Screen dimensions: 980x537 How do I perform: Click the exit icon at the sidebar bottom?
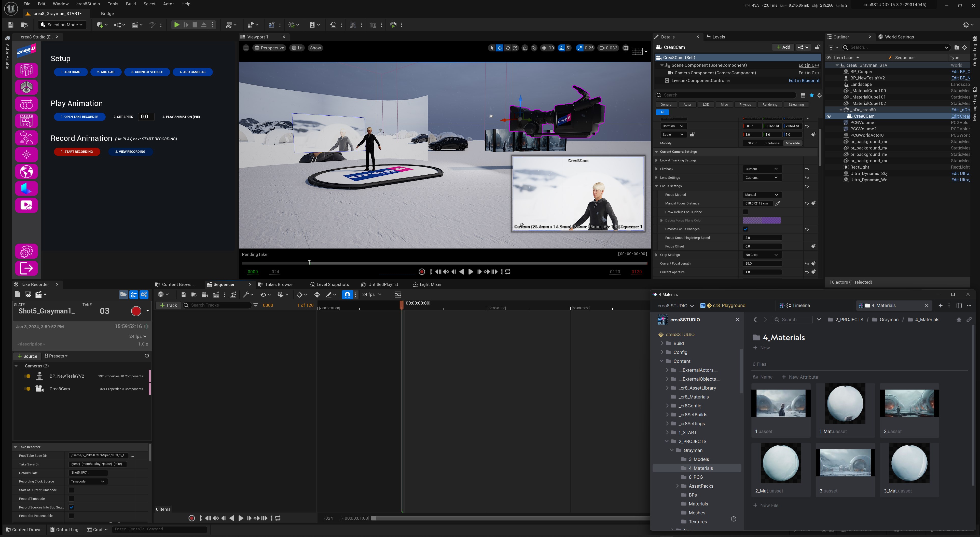26,268
